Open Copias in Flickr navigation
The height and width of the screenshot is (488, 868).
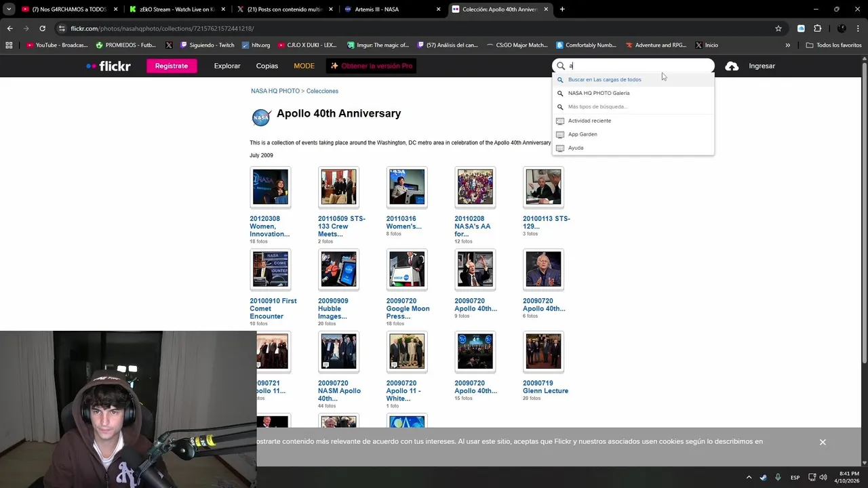267,66
